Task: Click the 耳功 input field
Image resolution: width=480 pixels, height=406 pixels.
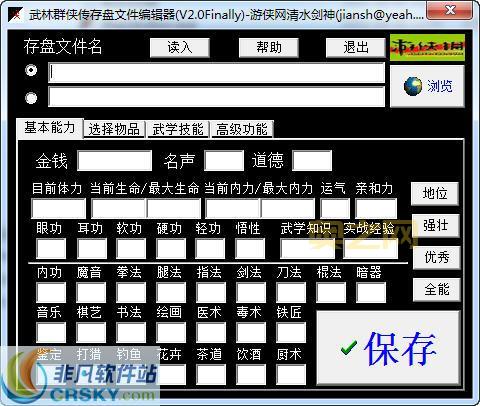Action: coord(92,249)
